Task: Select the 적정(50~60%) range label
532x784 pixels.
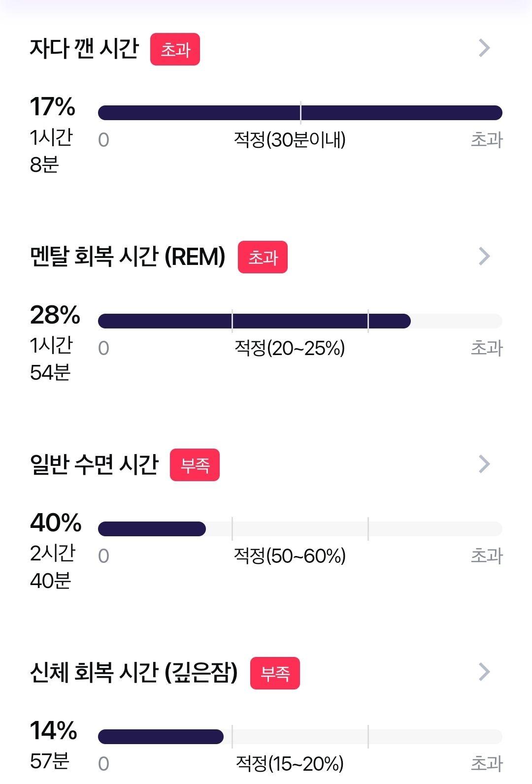Action: [x=290, y=556]
